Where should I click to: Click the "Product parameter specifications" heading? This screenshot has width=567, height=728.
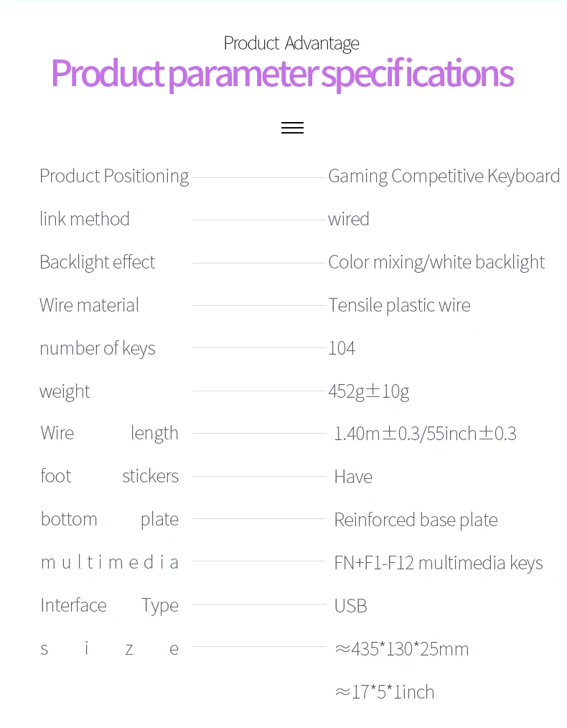pos(282,74)
